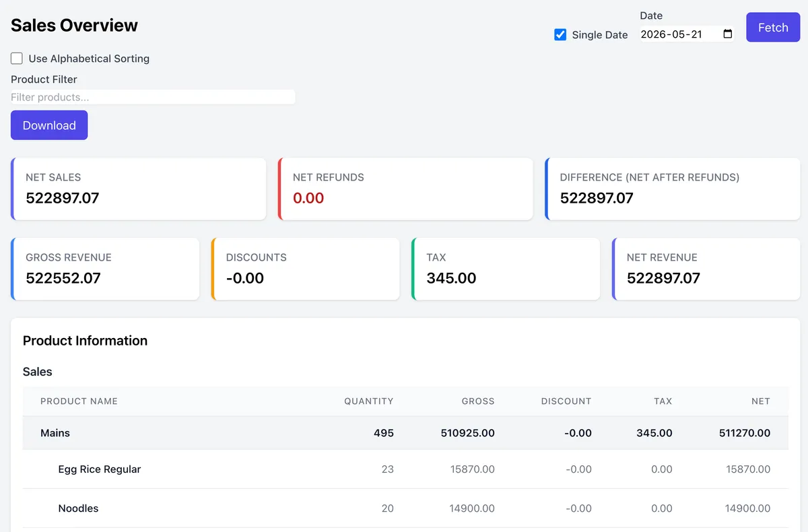808x532 pixels.
Task: Click the DISCOUNT column header
Action: point(566,401)
